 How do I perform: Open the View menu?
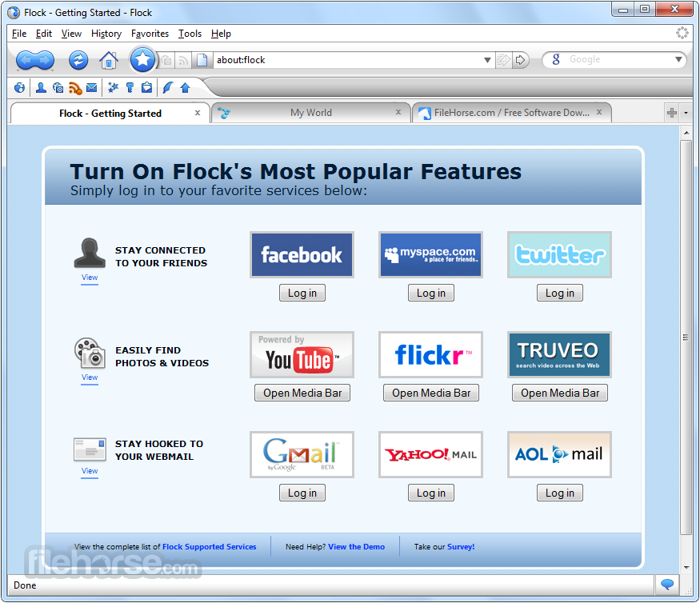(x=71, y=34)
